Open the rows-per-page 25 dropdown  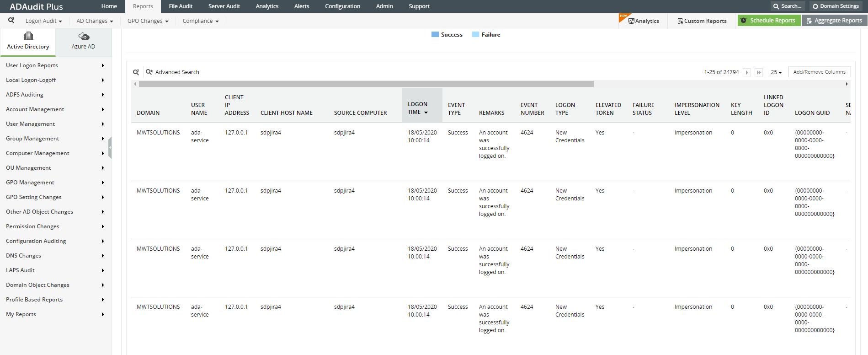776,72
